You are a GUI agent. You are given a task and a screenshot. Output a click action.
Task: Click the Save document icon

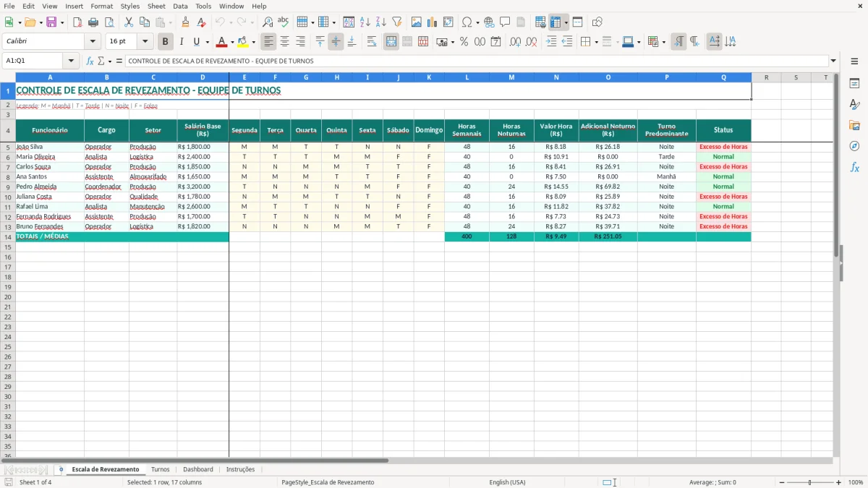click(x=51, y=22)
